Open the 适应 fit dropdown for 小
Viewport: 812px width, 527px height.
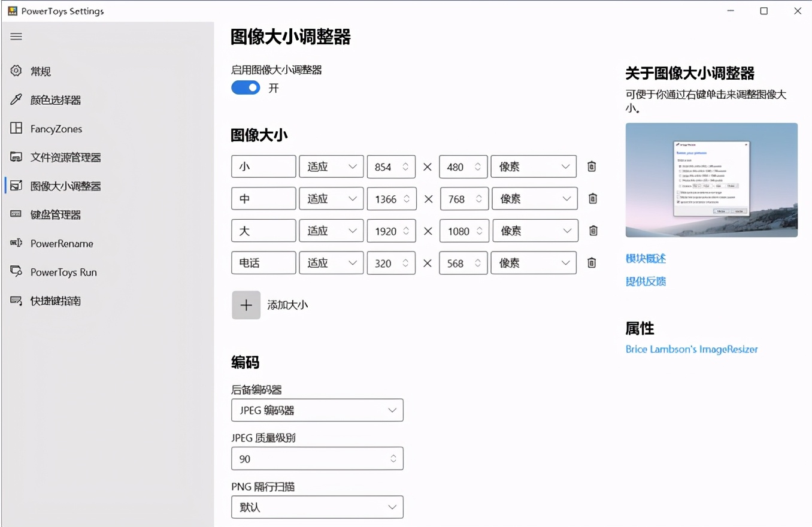[x=331, y=166]
